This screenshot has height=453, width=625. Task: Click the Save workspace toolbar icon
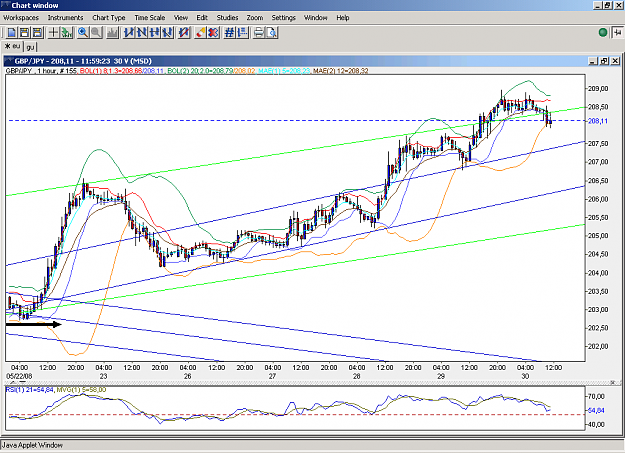coord(24,32)
